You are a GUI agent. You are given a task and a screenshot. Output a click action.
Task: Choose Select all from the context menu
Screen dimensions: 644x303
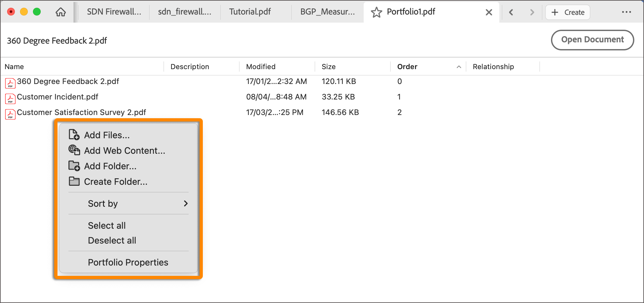pyautogui.click(x=107, y=225)
